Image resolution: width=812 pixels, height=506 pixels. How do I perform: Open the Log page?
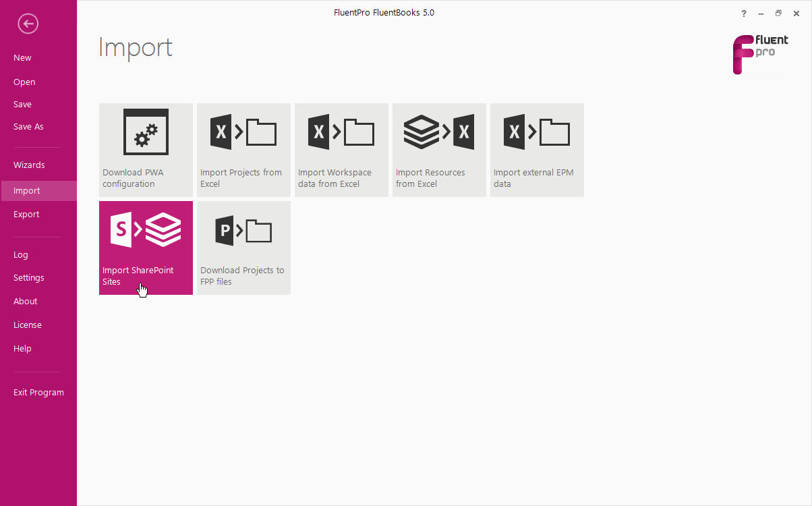coord(21,255)
